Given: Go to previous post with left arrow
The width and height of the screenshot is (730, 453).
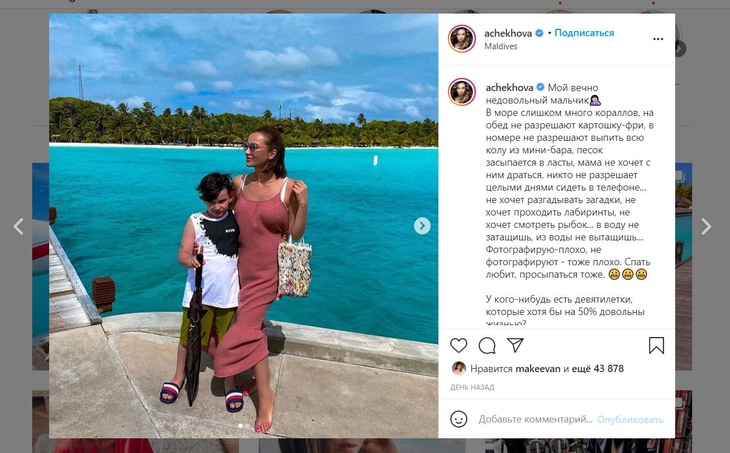Looking at the screenshot, I should tap(19, 226).
